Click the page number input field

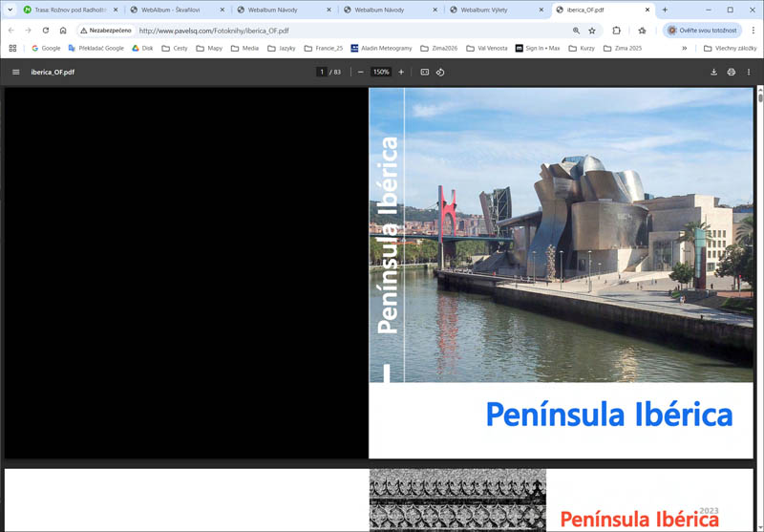[x=322, y=72]
